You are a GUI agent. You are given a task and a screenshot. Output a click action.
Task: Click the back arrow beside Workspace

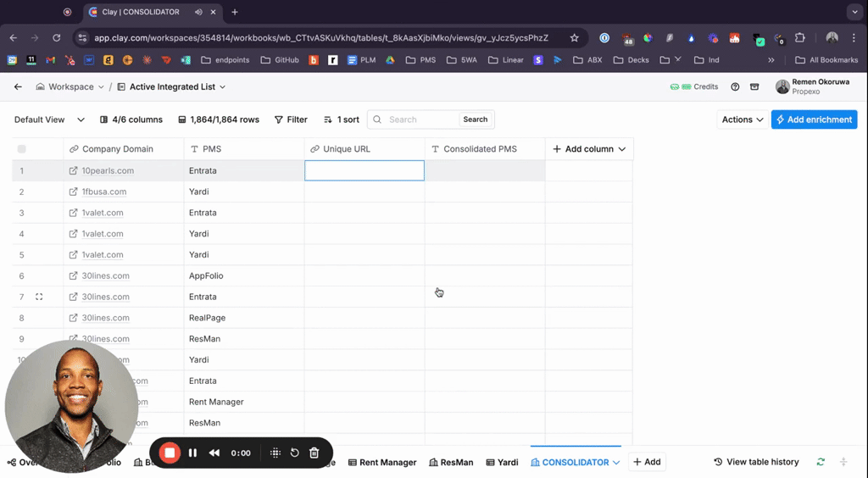(18, 86)
